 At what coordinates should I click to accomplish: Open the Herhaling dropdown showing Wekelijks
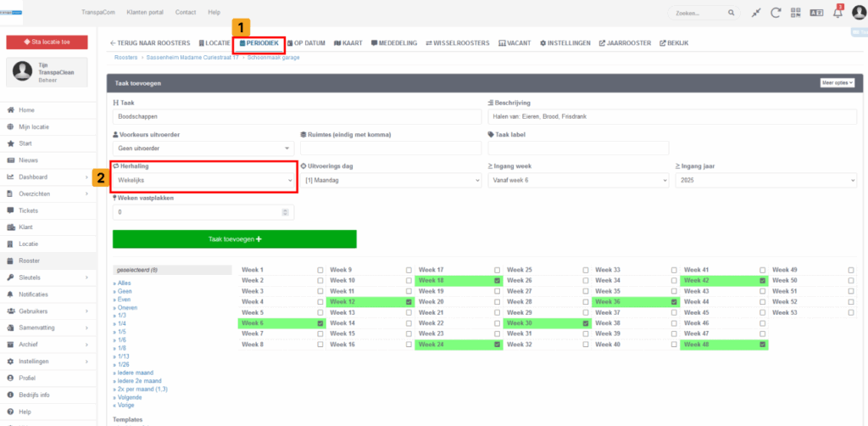tap(203, 181)
